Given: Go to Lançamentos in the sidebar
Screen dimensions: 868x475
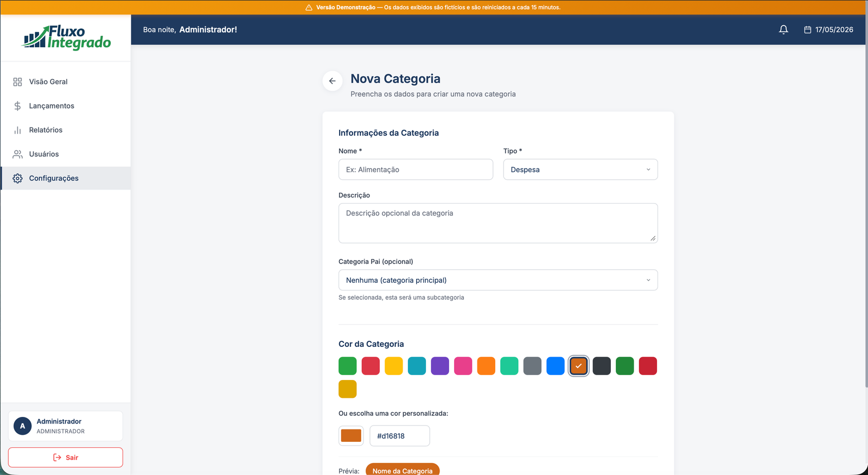Looking at the screenshot, I should tap(66, 106).
